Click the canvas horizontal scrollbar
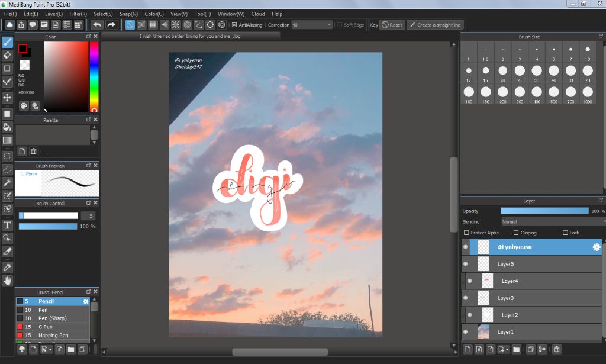The image size is (606, 364). [280, 352]
